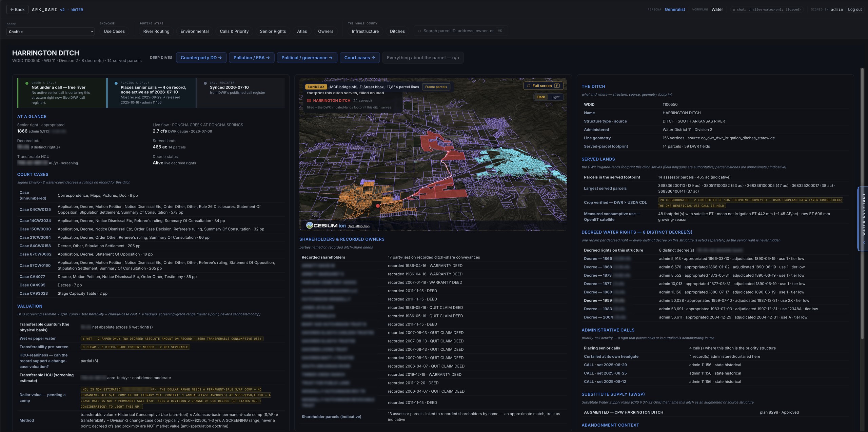Go back with the Back button

(17, 9)
